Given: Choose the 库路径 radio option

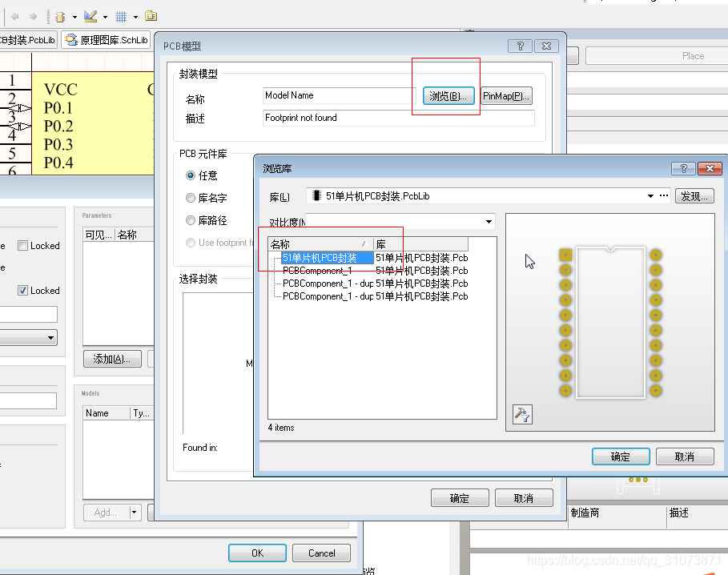Looking at the screenshot, I should 191,220.
